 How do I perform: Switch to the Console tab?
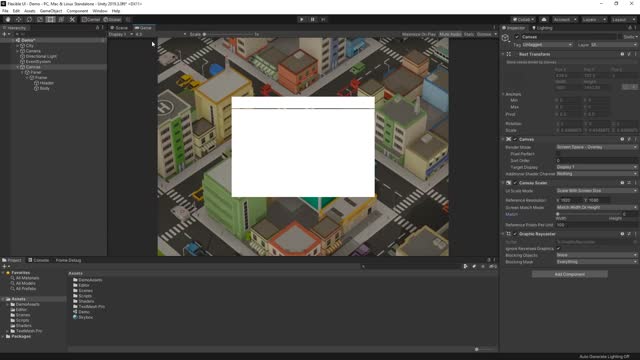[x=39, y=260]
